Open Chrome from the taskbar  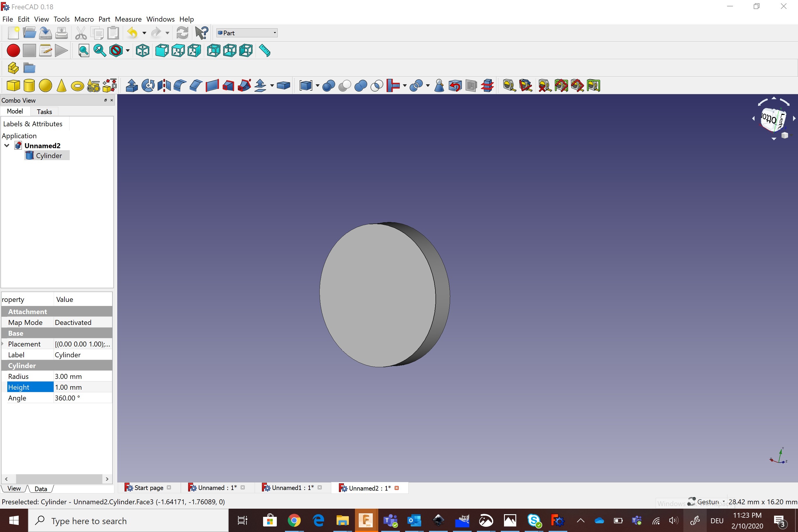(x=294, y=520)
